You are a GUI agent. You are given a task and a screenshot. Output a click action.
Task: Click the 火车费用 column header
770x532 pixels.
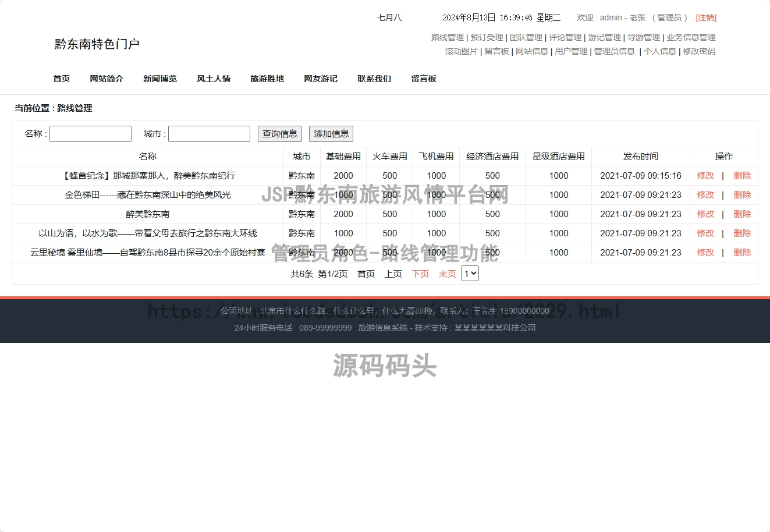click(x=390, y=157)
